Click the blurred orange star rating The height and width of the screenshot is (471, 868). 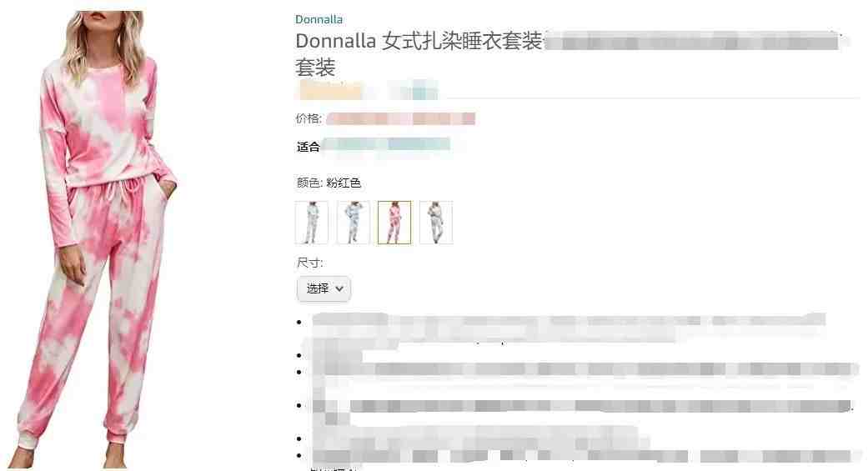tap(330, 90)
